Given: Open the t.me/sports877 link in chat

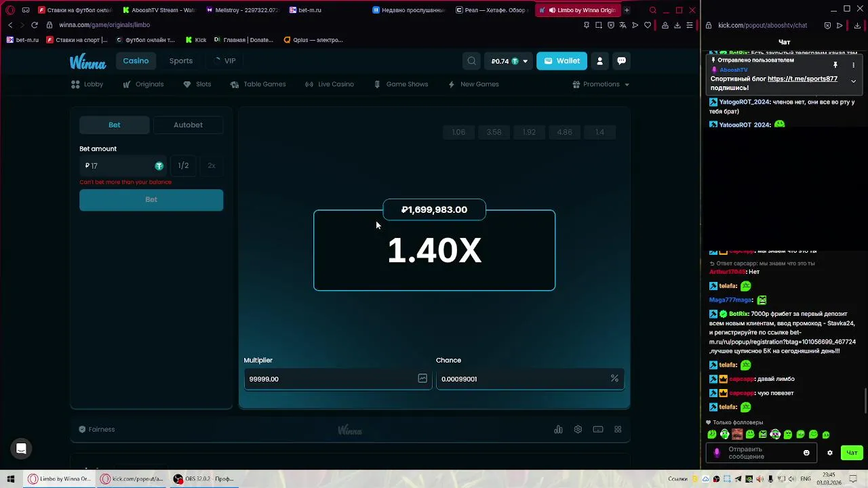Looking at the screenshot, I should (x=802, y=79).
